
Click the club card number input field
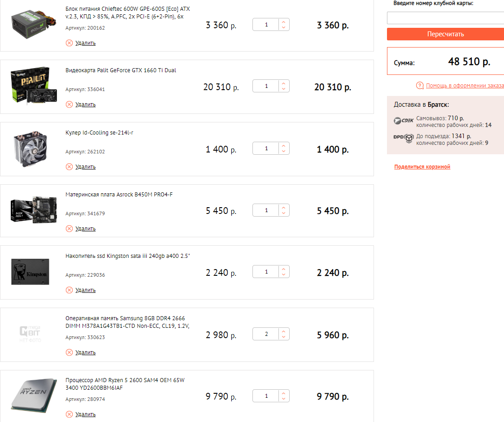[445, 18]
